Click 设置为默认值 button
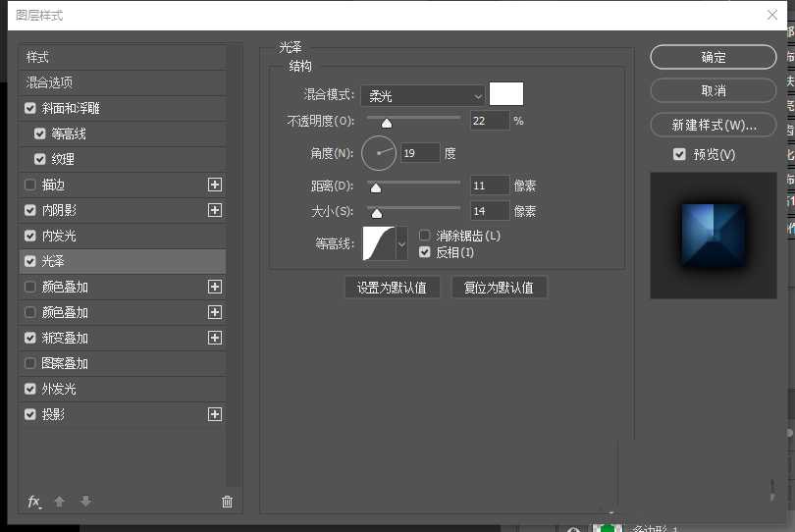The image size is (795, 532). 392,288
